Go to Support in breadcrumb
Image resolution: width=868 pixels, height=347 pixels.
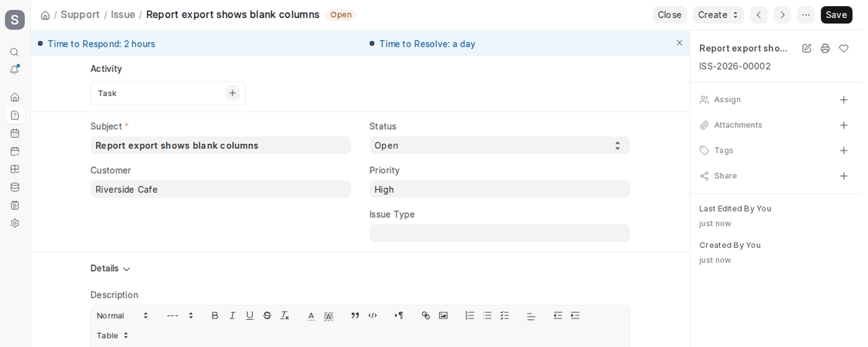pos(81,15)
